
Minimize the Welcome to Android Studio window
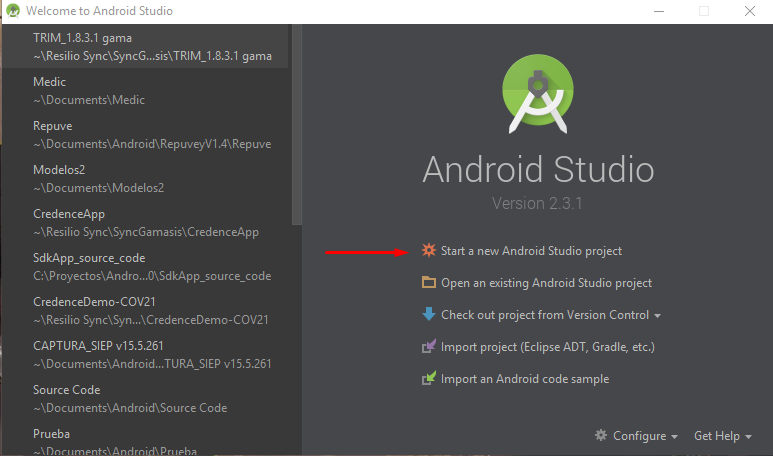[x=659, y=11]
